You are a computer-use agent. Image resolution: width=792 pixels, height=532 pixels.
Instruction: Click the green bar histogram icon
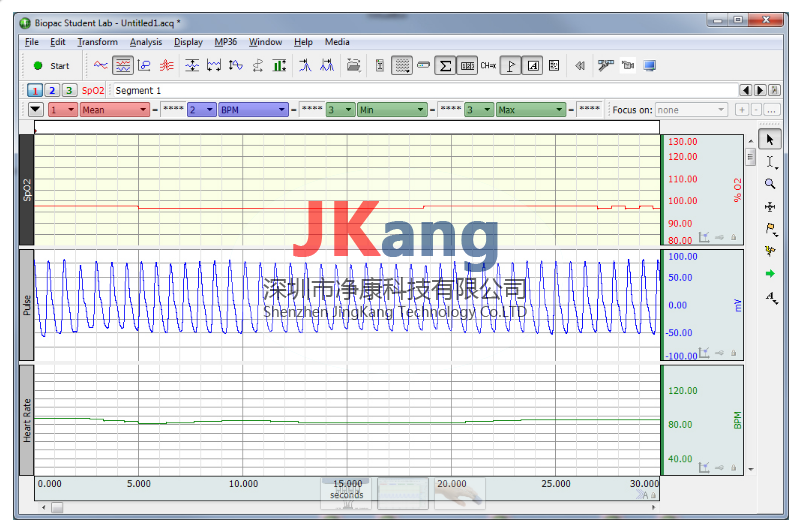(279, 65)
